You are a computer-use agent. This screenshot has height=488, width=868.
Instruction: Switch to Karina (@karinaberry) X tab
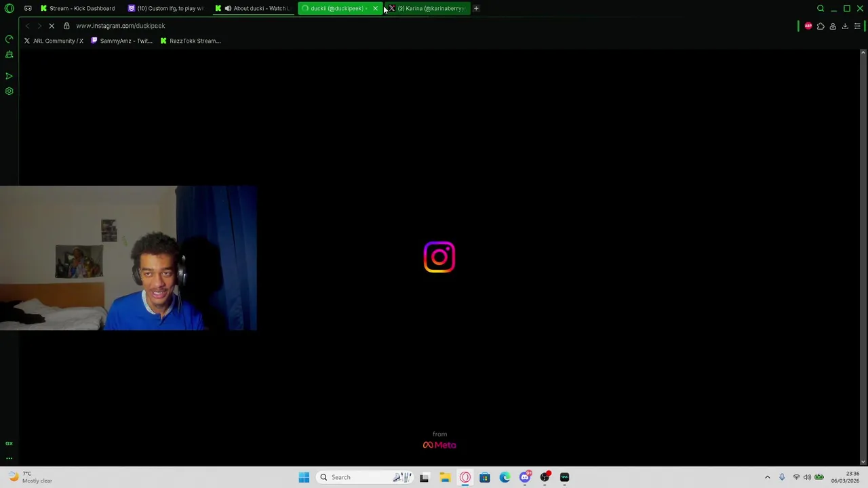point(427,8)
